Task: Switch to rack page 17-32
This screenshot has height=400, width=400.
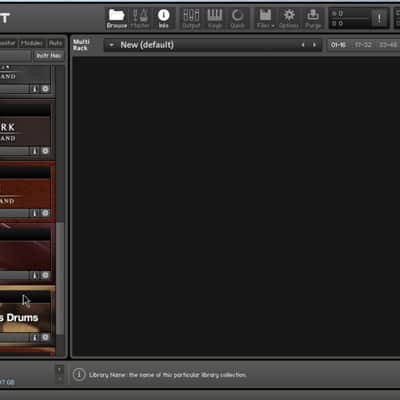Action: [x=363, y=45]
